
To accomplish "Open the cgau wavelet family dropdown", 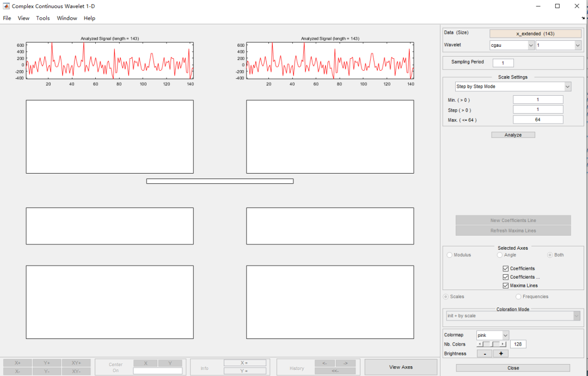I will pos(512,46).
